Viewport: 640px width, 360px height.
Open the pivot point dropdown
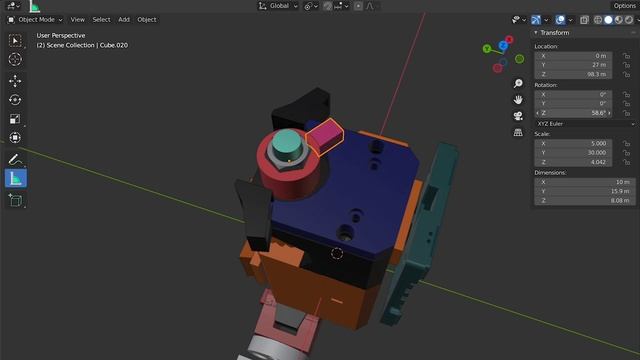click(311, 6)
